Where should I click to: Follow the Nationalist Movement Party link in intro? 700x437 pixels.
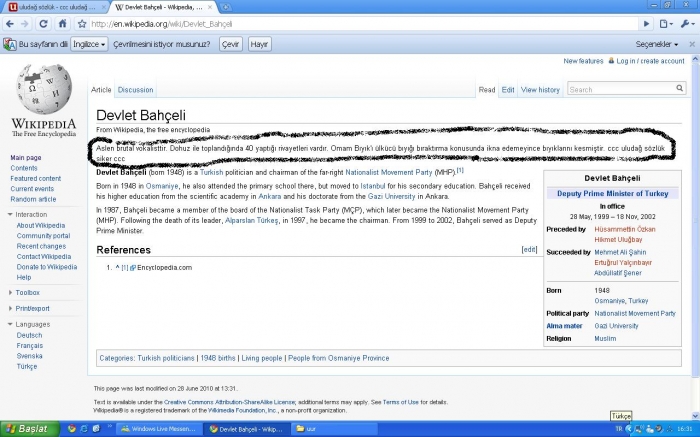coord(388,172)
